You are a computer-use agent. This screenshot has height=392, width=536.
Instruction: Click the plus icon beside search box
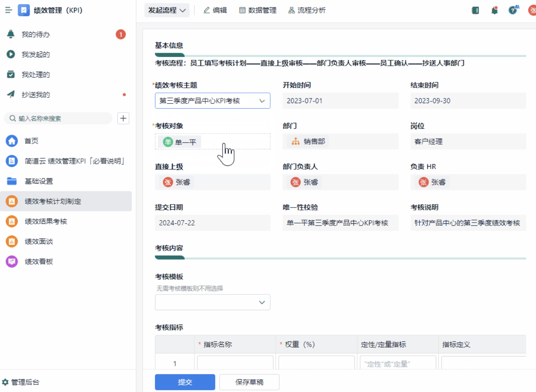click(x=123, y=119)
